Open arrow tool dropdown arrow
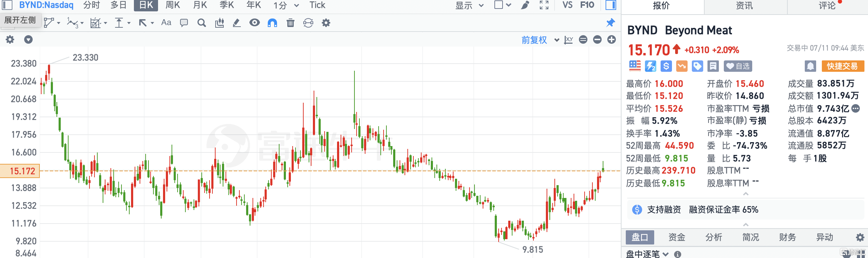Viewport: 868px width, 258px height. coord(152,23)
